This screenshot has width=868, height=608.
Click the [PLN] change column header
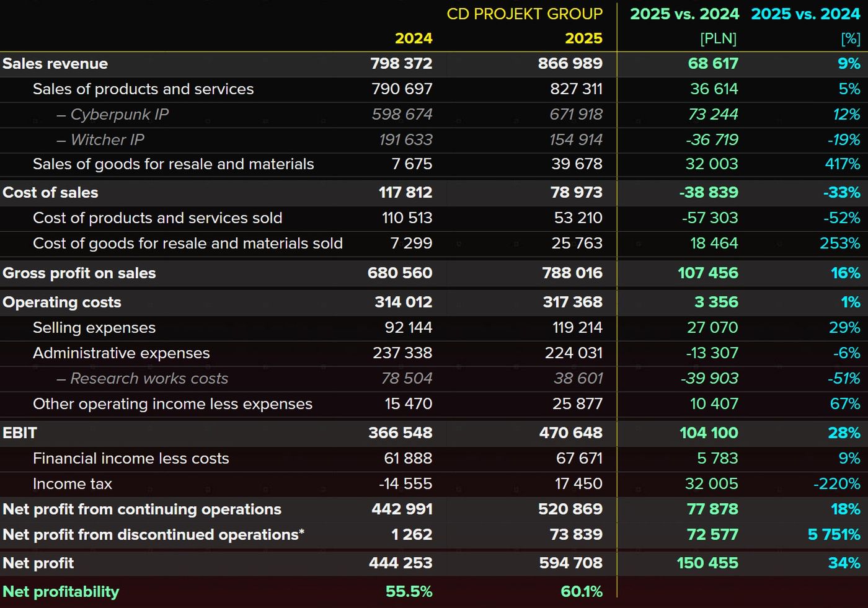click(718, 38)
